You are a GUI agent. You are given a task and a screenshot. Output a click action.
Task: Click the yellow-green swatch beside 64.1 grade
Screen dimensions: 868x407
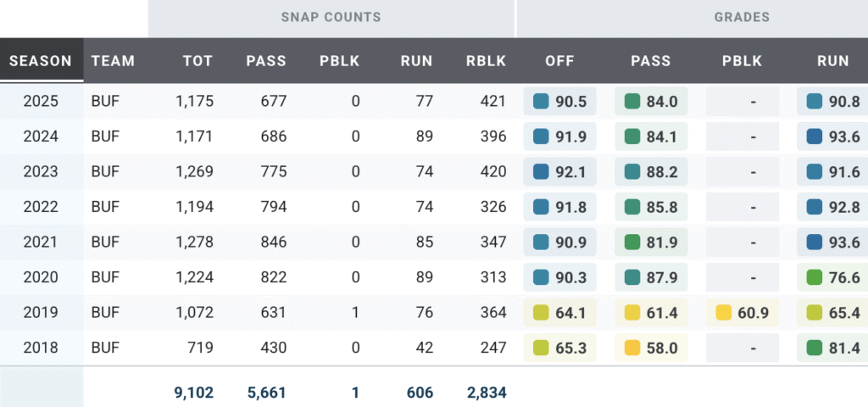coord(541,313)
